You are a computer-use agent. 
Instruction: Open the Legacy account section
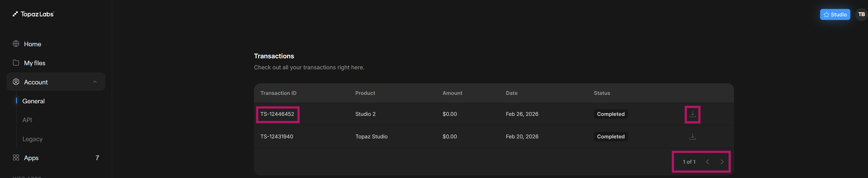(x=32, y=139)
